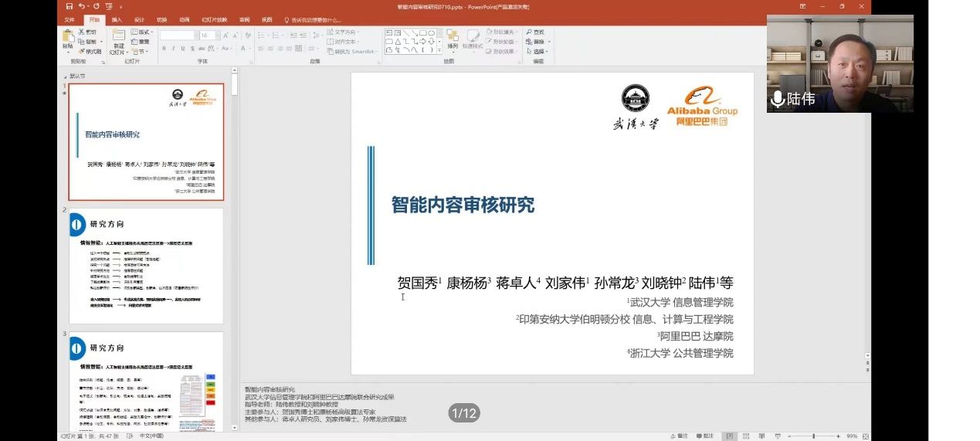980x441 pixels.
Task: Switch to Reading view in status bar
Action: pyautogui.click(x=762, y=436)
